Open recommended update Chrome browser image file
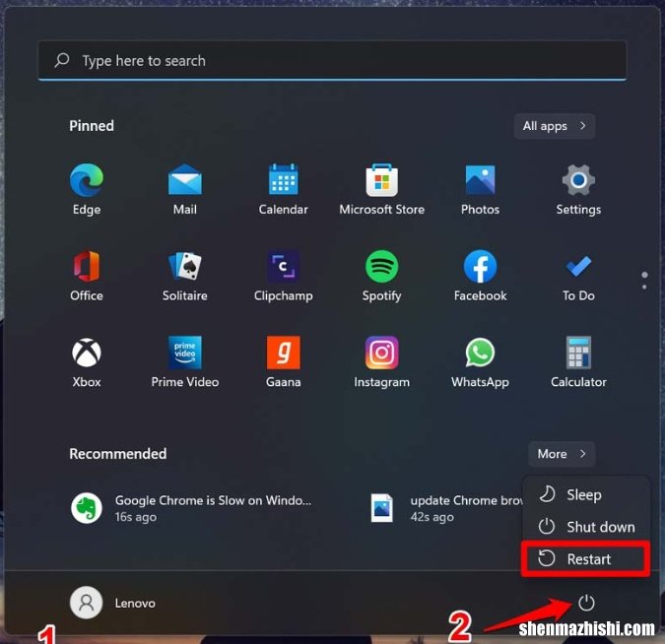 tap(445, 508)
